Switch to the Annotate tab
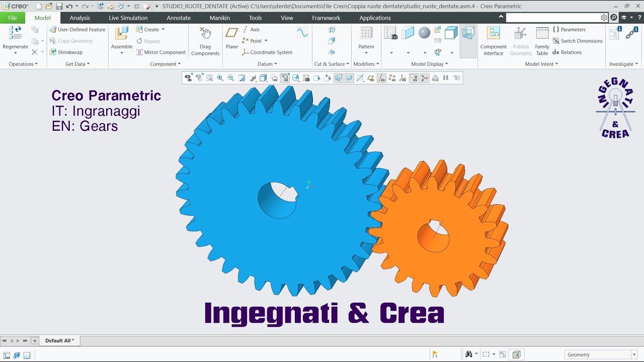Screen dimensions: 644x362 click(179, 18)
